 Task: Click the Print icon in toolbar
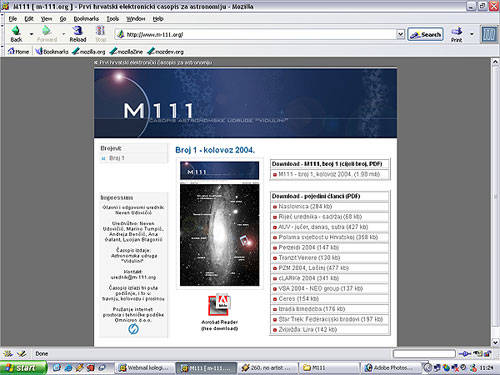(x=457, y=31)
